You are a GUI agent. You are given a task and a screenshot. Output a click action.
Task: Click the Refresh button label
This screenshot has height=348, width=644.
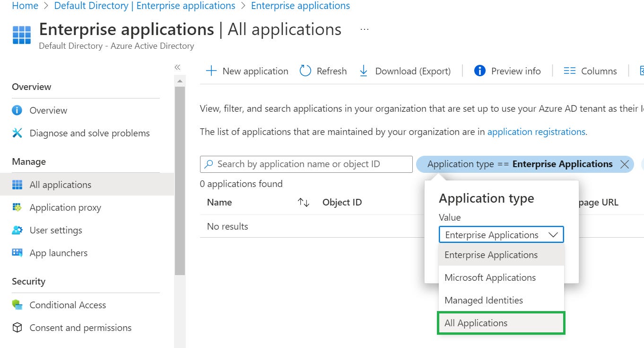pos(331,71)
